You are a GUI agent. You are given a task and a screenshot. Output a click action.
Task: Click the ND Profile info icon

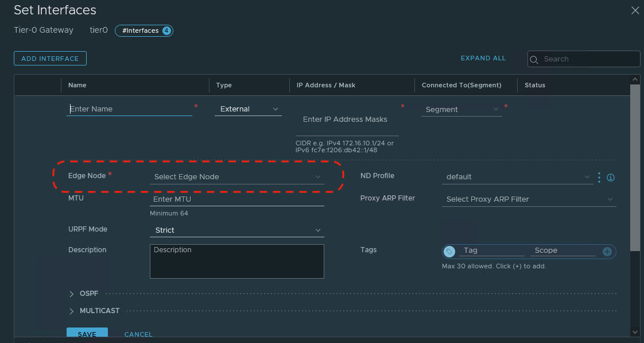[x=611, y=178]
